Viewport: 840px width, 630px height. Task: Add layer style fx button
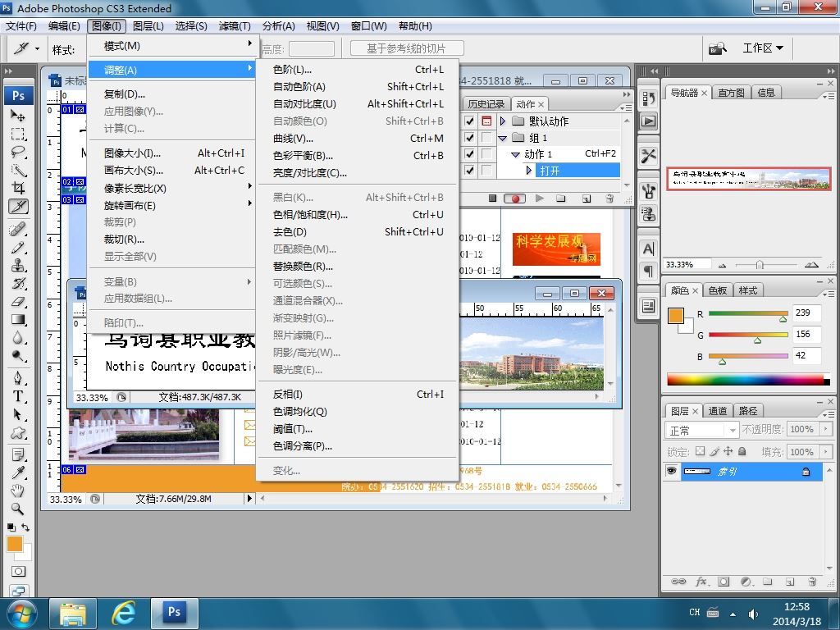701,582
